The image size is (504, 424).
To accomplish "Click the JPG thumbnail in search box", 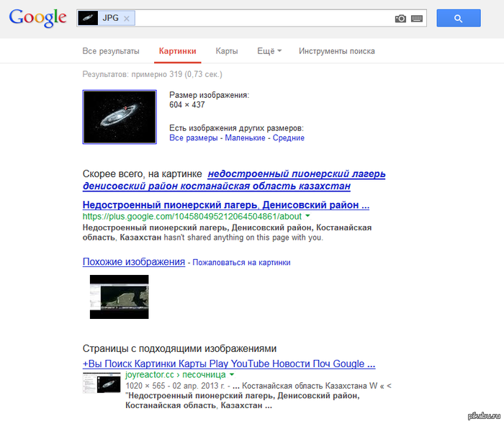I will 89,19.
